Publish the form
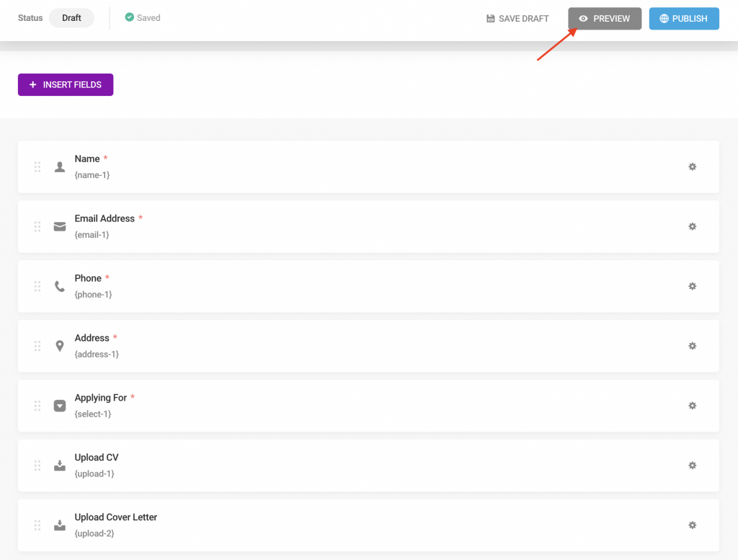The height and width of the screenshot is (560, 738). [684, 18]
